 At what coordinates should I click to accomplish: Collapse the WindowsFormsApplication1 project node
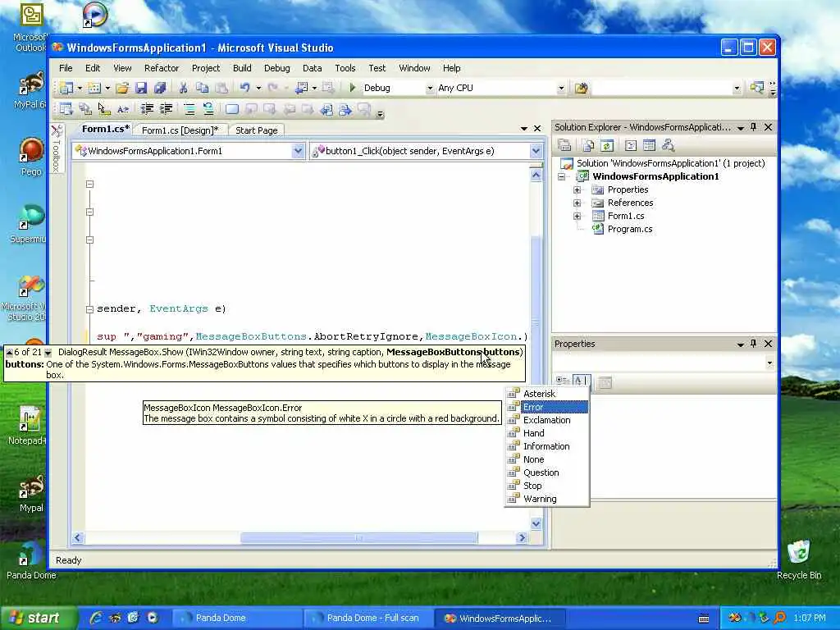(x=561, y=176)
